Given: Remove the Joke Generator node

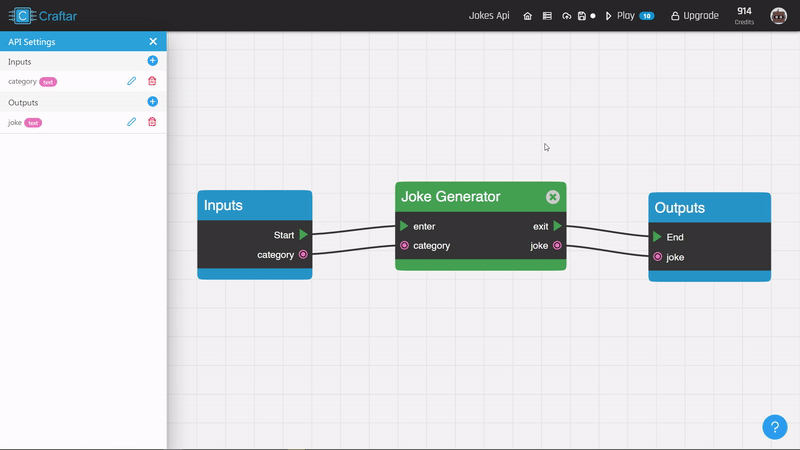Looking at the screenshot, I should coord(552,197).
